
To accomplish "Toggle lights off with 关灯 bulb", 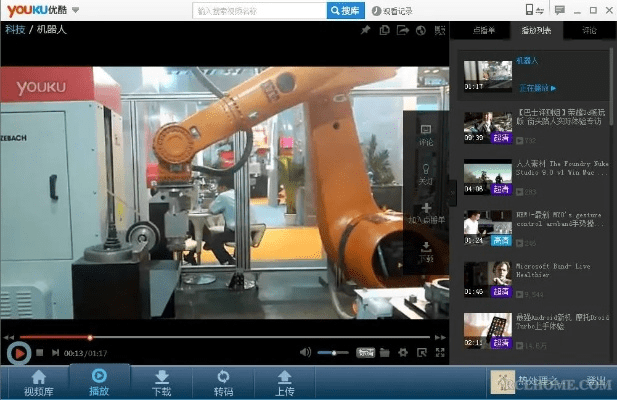I will click(x=425, y=172).
